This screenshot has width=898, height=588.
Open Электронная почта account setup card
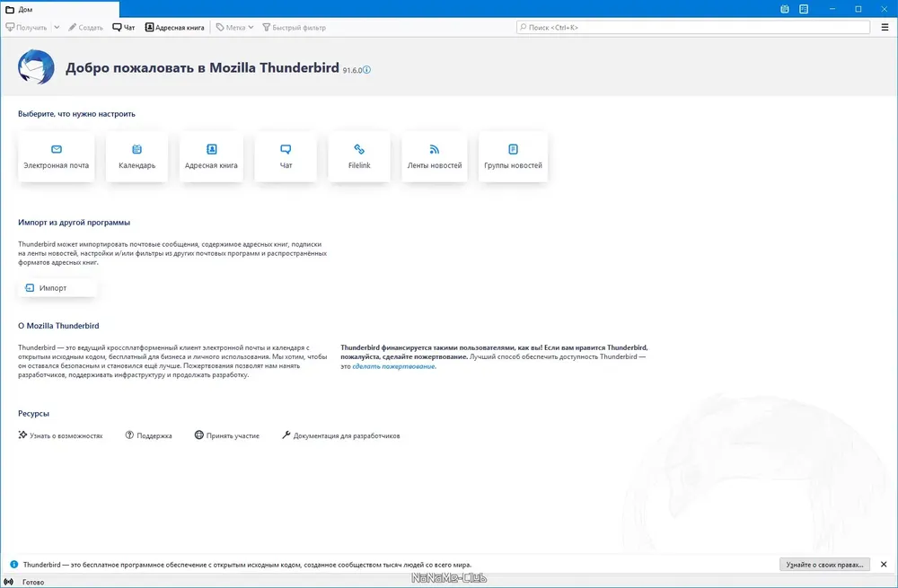click(x=56, y=157)
